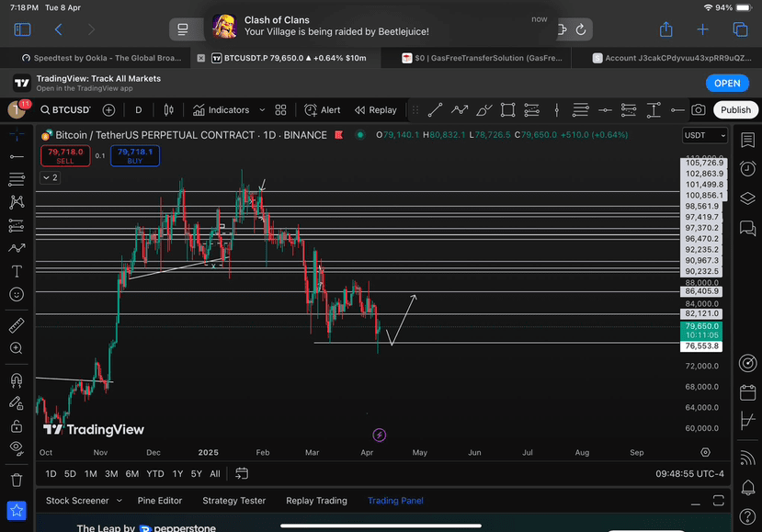Open the Replay Trading tab
Screen dimensions: 762x532
pos(316,501)
